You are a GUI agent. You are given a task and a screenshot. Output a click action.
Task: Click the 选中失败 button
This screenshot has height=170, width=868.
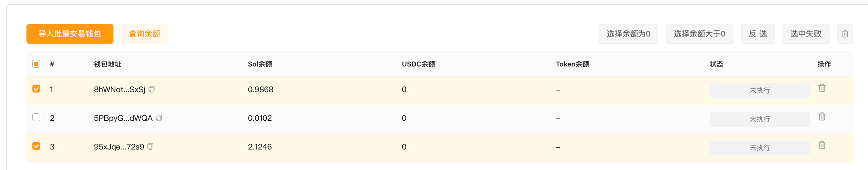(x=806, y=34)
